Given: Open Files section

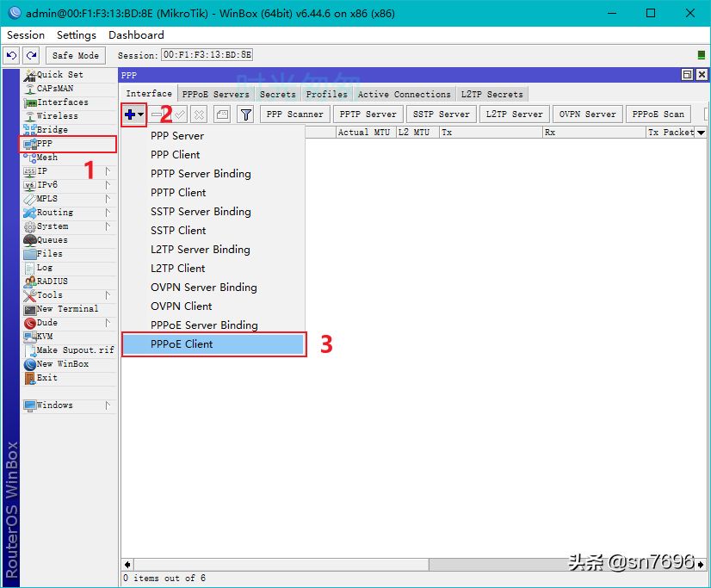Looking at the screenshot, I should click(69, 254).
